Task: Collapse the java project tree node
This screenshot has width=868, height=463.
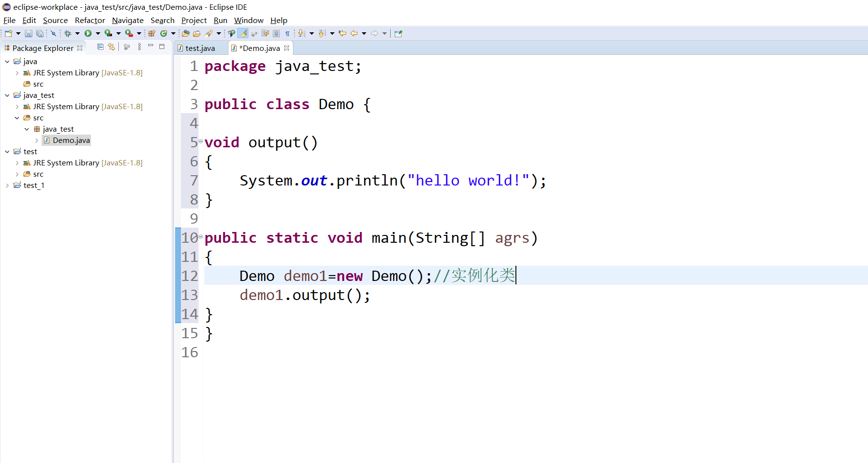Action: tap(7, 62)
